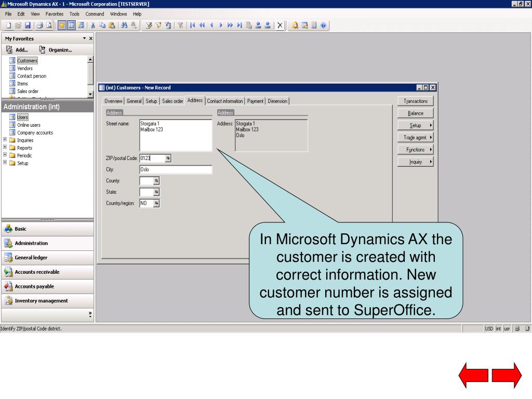Open the My Favorites pane dropdown arrow
This screenshot has height=399, width=532.
coord(85,38)
